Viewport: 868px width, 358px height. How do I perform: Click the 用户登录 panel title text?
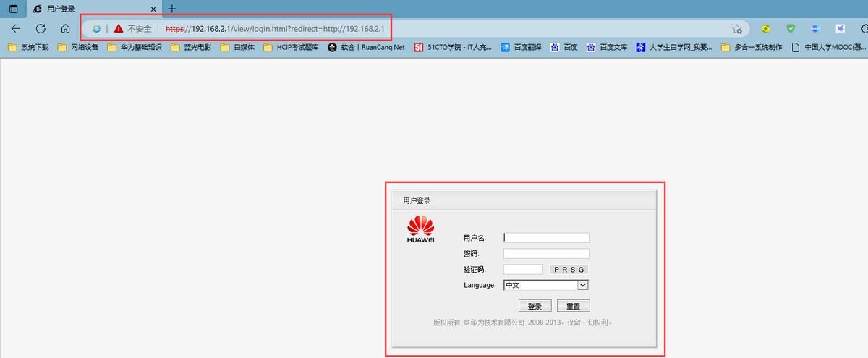pyautogui.click(x=417, y=200)
